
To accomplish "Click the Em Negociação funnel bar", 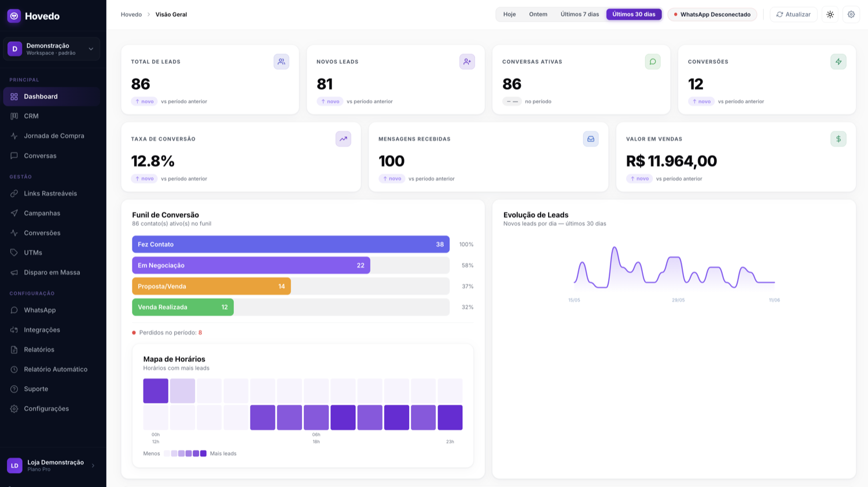I will tap(251, 265).
